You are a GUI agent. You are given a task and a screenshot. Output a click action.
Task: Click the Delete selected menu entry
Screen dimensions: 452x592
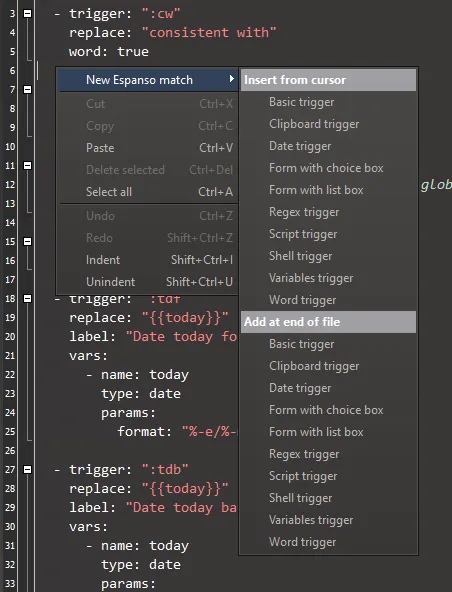click(148, 170)
